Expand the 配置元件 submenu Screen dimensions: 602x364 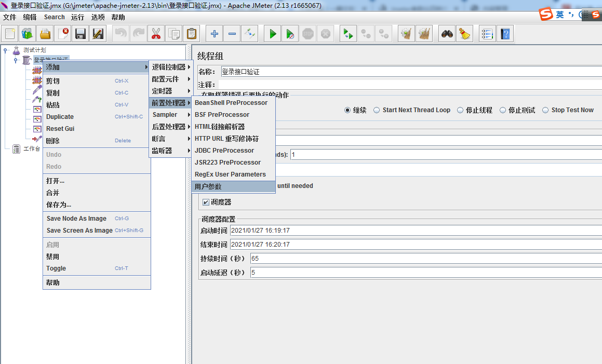coord(171,79)
